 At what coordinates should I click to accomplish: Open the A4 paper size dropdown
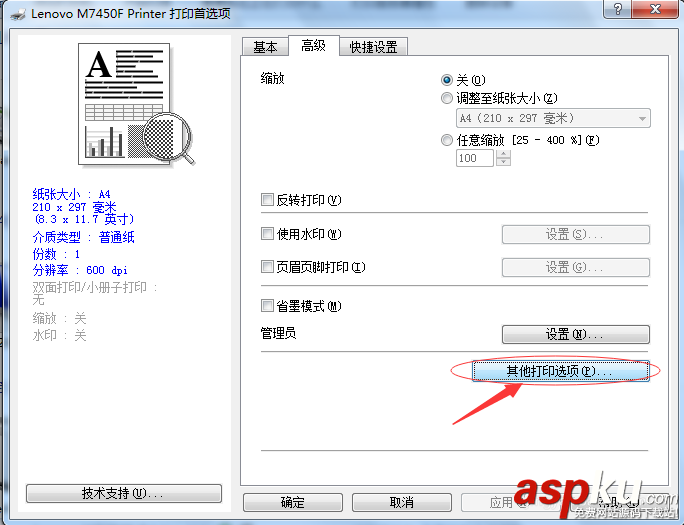(553, 118)
